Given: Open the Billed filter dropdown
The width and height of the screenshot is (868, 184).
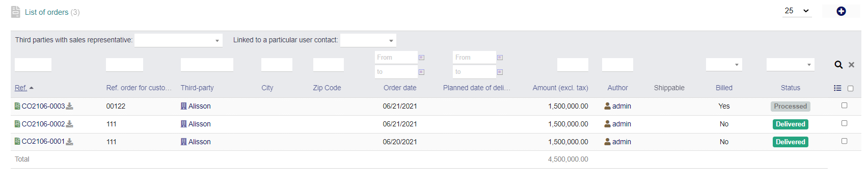Looking at the screenshot, I should (724, 65).
